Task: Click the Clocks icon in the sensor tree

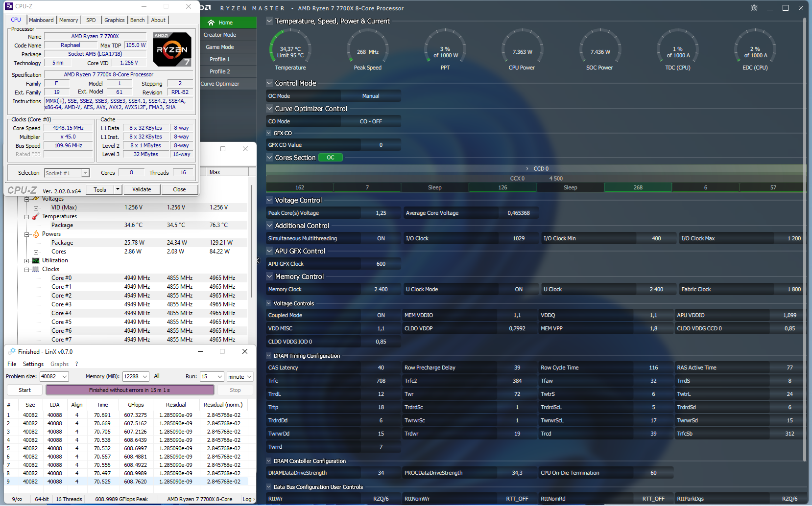Action: 35,269
